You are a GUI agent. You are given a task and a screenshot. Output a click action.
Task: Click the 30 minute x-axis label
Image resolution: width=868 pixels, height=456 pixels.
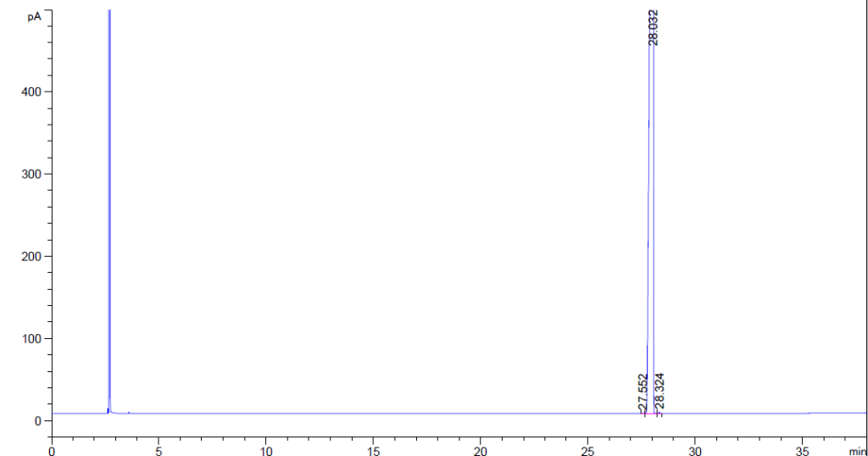pos(695,451)
